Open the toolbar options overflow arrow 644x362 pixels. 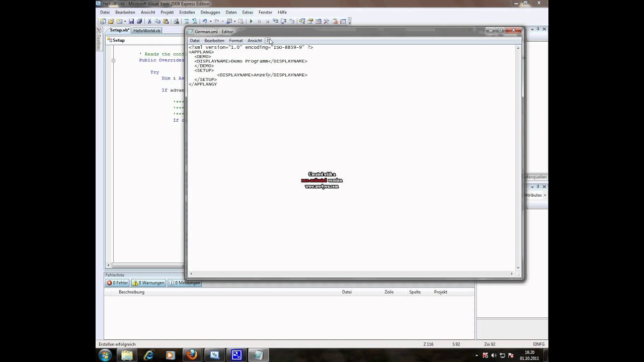coord(350,22)
